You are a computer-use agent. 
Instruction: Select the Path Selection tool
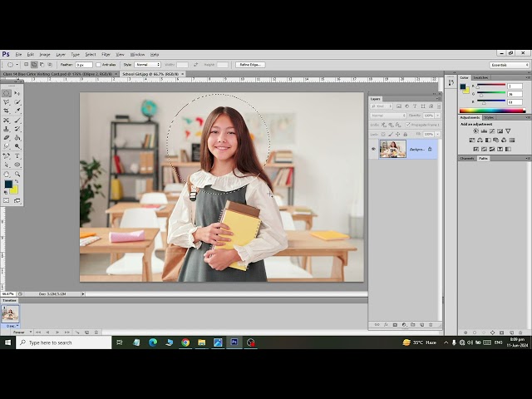click(7, 165)
